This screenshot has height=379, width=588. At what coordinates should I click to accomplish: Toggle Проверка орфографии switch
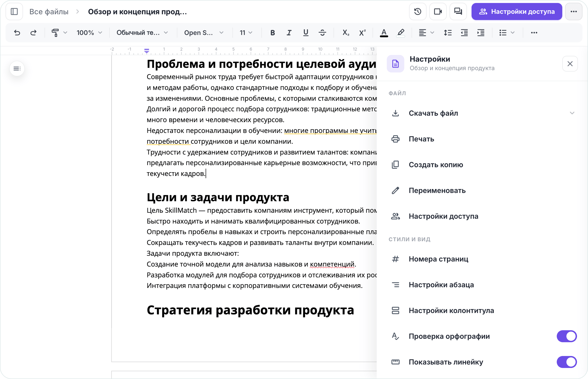point(567,336)
